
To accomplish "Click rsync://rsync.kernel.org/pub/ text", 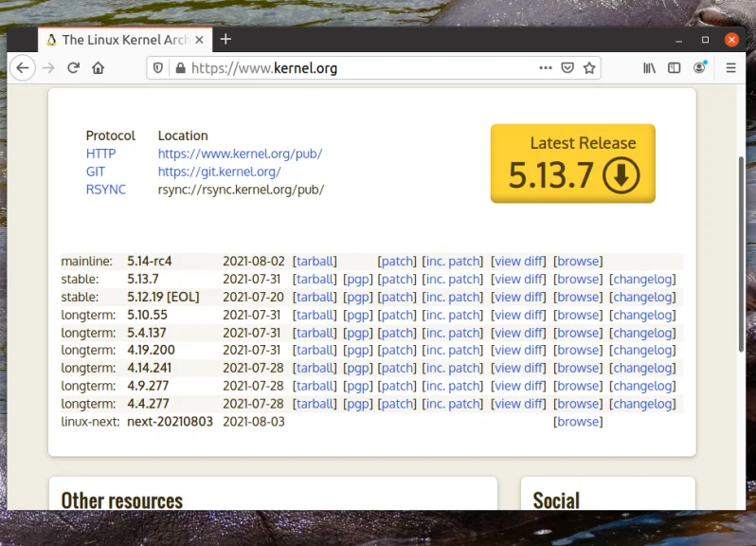I will (241, 190).
